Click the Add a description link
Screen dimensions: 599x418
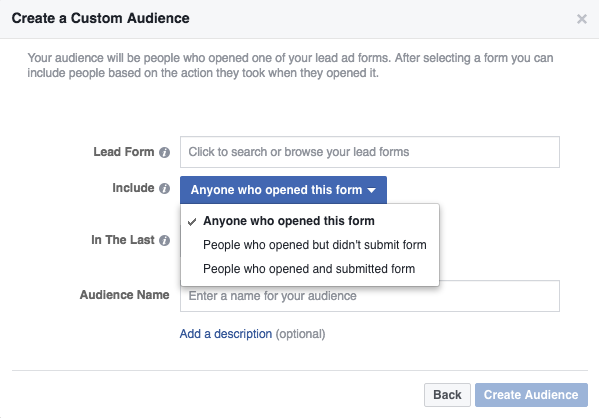tap(226, 334)
